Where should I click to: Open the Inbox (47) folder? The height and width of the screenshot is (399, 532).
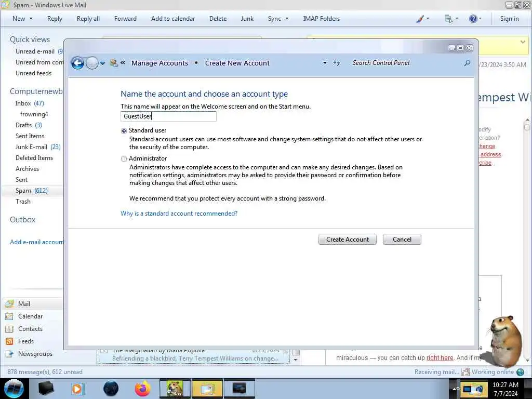(x=30, y=103)
